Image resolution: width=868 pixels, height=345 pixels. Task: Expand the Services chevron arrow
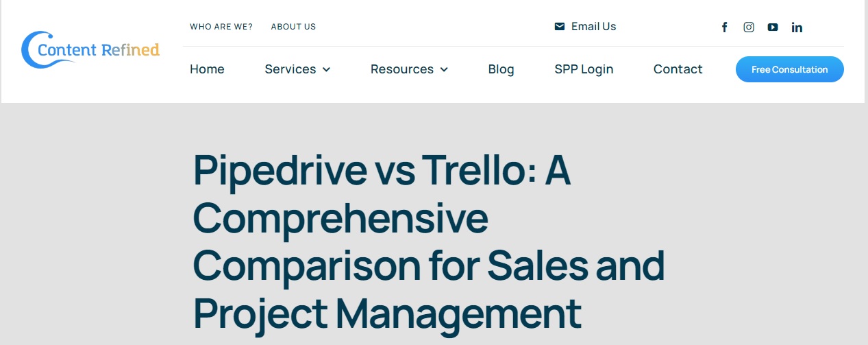point(326,69)
